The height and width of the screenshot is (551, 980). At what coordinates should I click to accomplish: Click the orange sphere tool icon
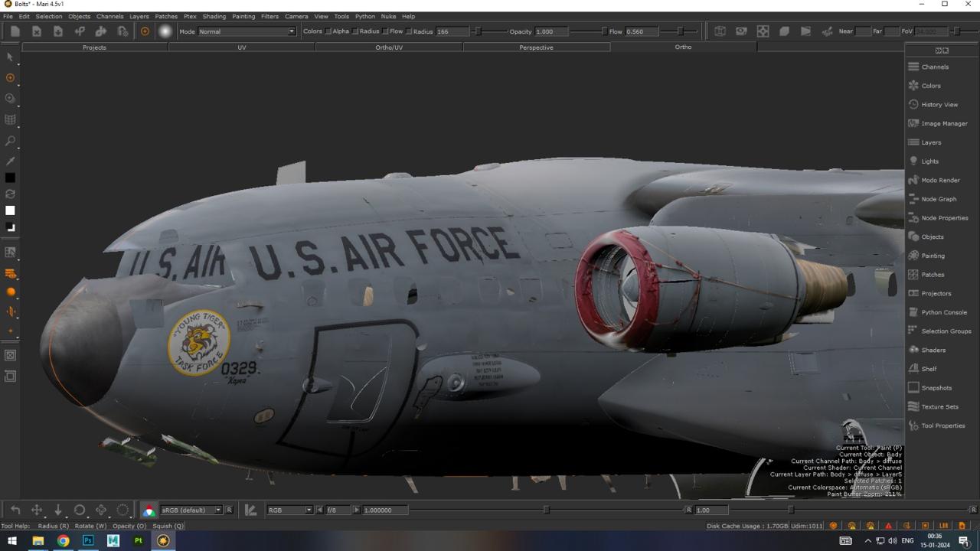point(10,292)
